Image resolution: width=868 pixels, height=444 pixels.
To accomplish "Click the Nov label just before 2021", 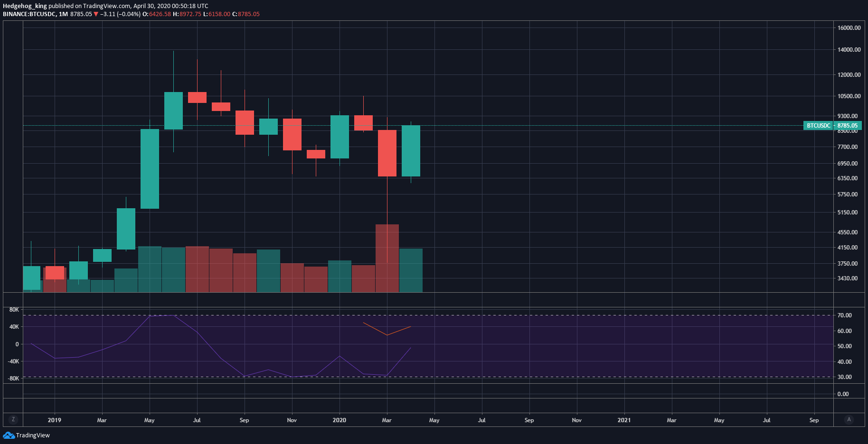I will tap(577, 420).
